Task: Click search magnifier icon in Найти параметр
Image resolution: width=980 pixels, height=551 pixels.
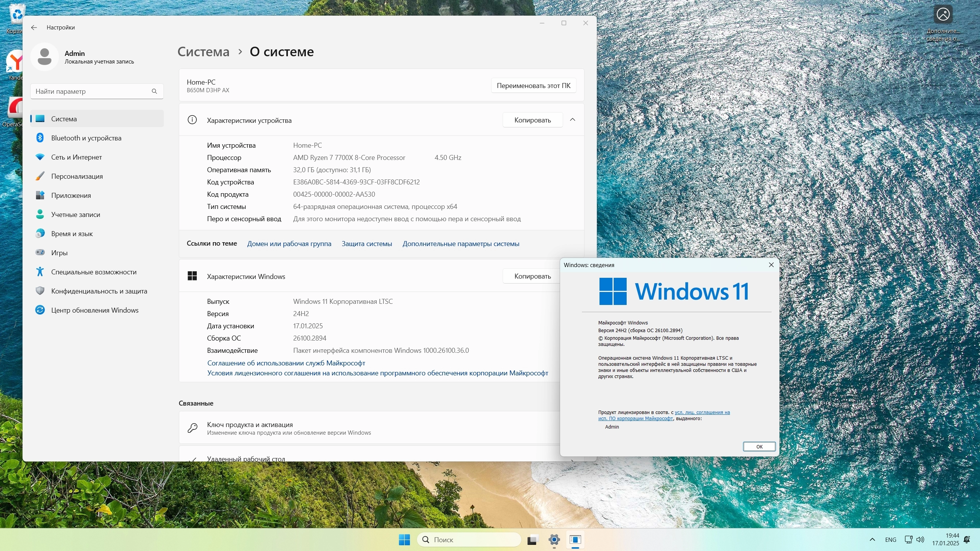Action: (x=154, y=91)
